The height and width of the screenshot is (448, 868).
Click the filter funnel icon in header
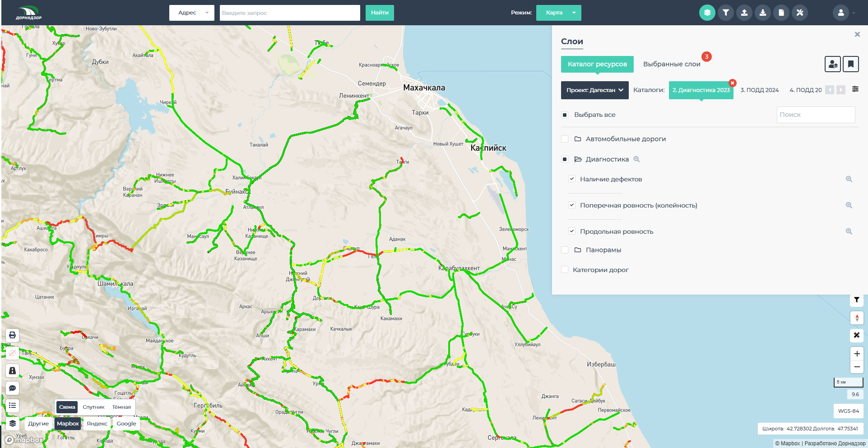[x=726, y=13]
